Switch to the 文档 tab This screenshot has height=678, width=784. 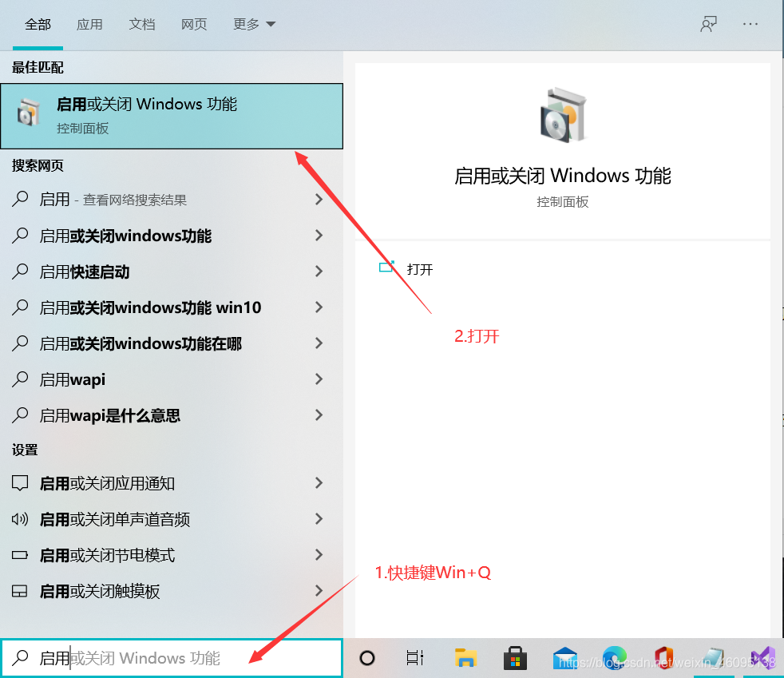(142, 24)
